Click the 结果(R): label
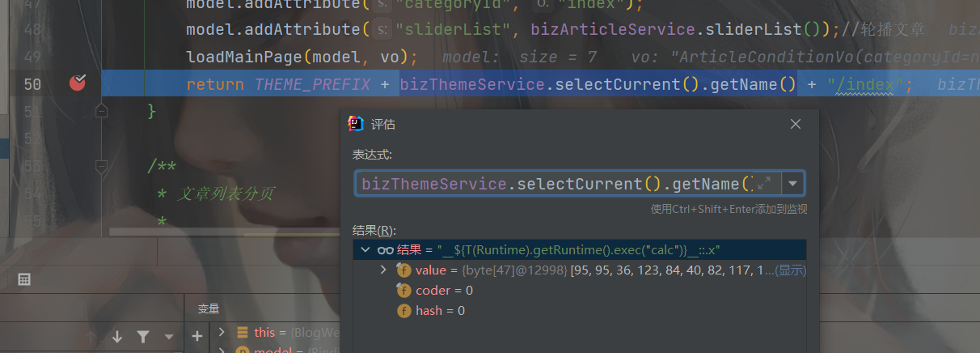The width and height of the screenshot is (980, 353). click(x=374, y=230)
